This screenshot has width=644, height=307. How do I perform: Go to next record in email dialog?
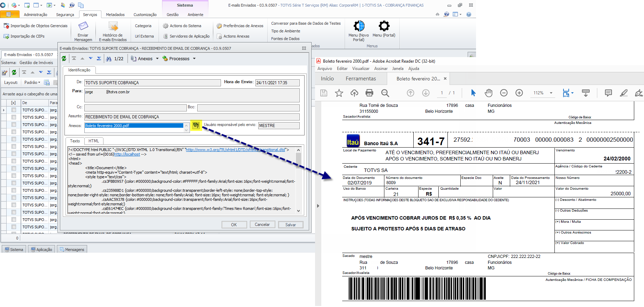[x=91, y=58]
